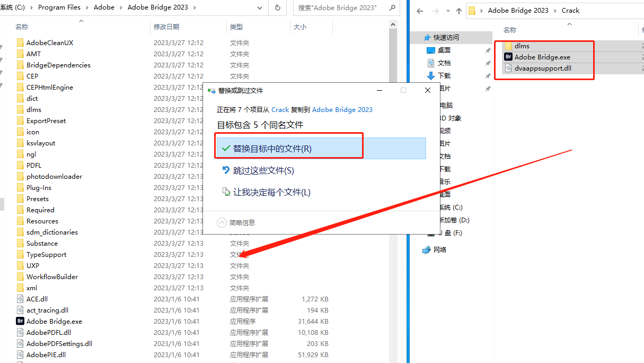This screenshot has height=363, width=644.
Task: Select the sdm_dictionaries folder icon
Action: 20,232
